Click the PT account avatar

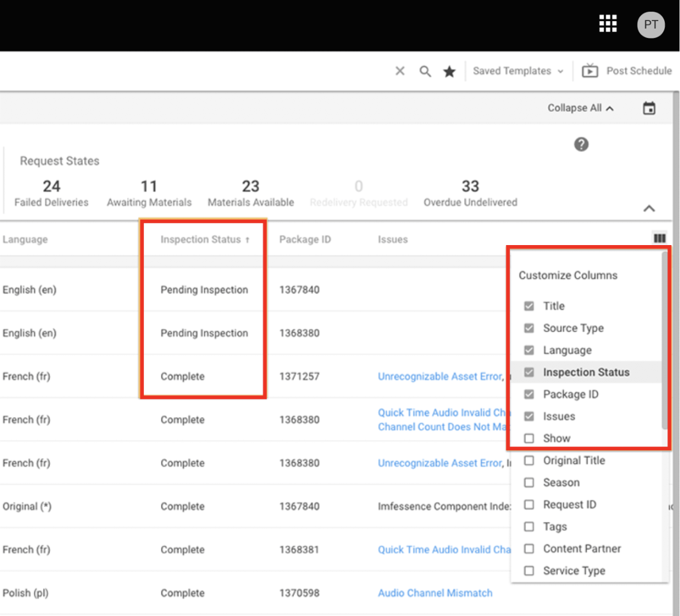(650, 24)
